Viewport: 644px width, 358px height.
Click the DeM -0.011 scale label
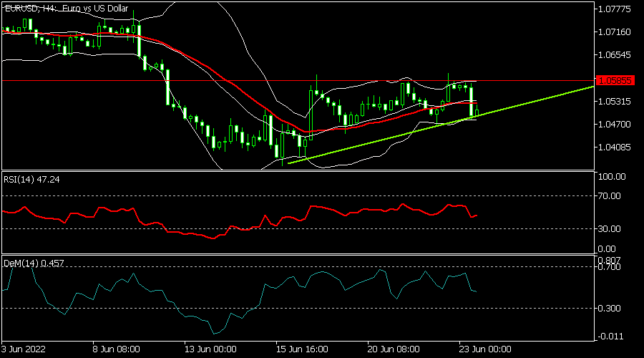(x=610, y=337)
